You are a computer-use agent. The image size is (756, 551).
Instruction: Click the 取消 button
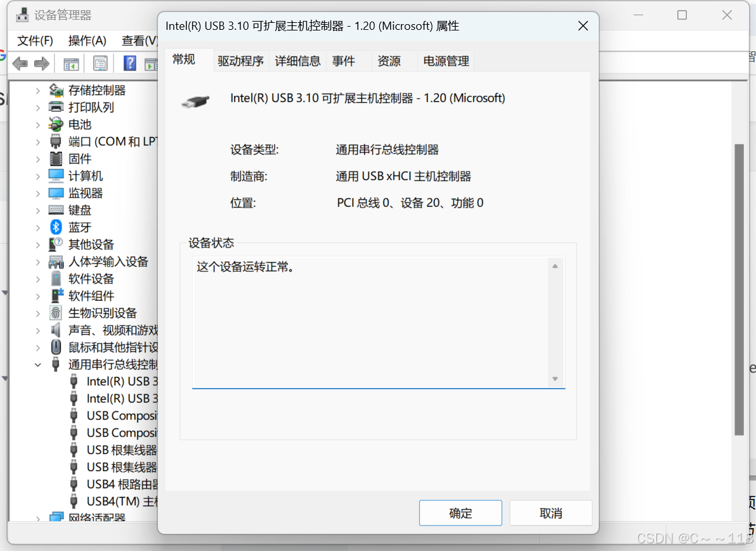pos(551,513)
